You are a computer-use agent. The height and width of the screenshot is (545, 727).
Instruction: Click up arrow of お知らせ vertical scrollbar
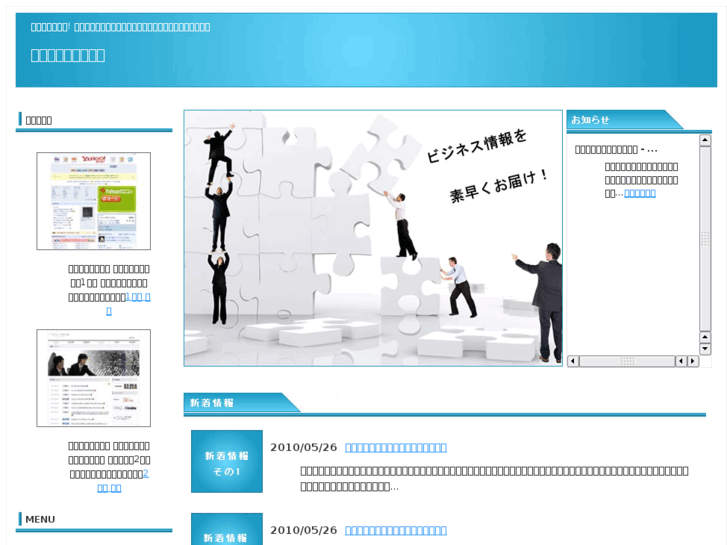[705, 140]
